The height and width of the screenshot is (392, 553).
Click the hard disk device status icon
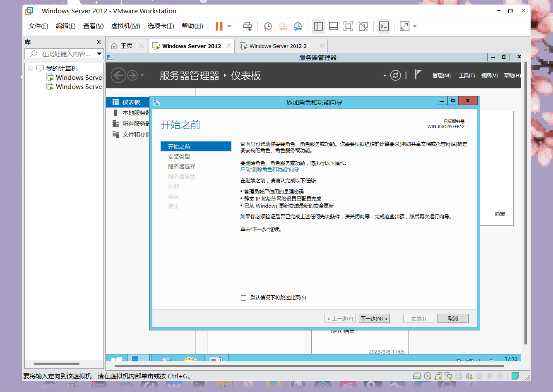[x=417, y=376]
